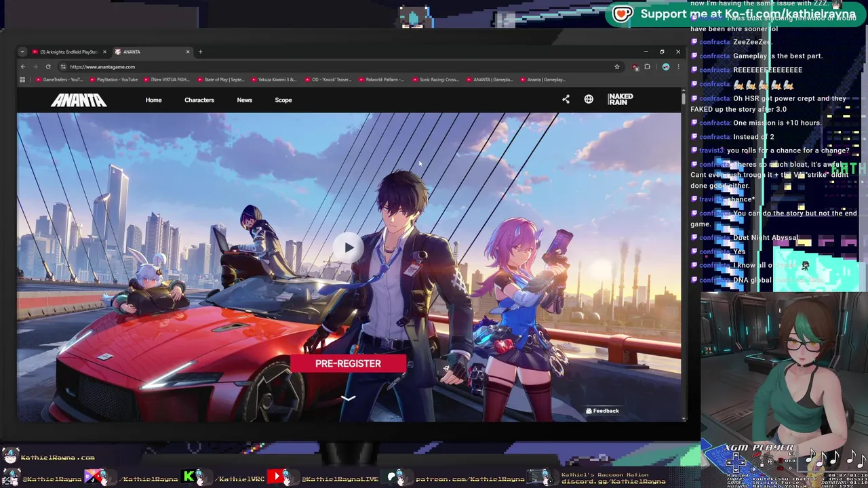Open the Characters menu item

(199, 100)
